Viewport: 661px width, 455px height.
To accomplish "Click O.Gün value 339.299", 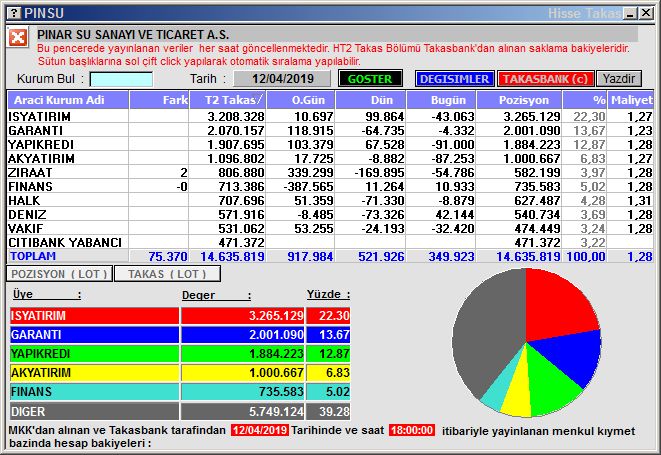I will coord(310,172).
